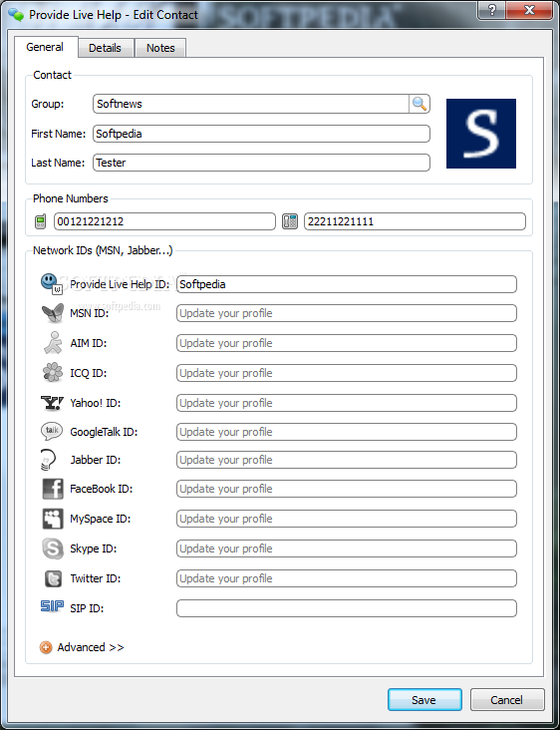Click the landline number field 22211221111

click(x=415, y=221)
